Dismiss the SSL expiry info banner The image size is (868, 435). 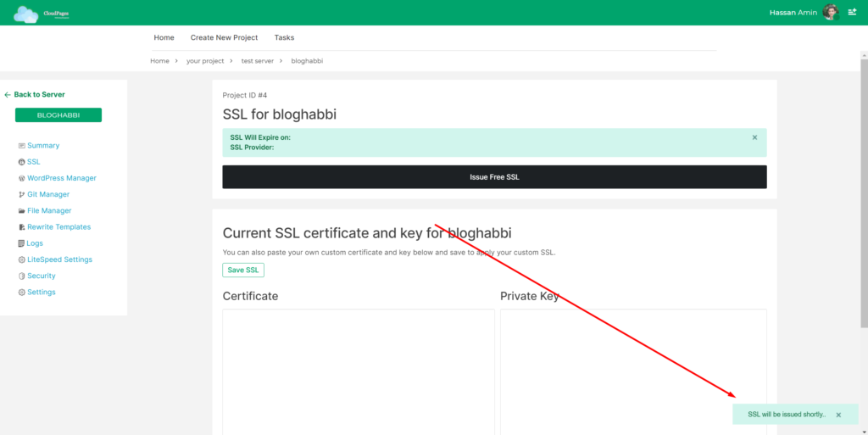click(x=754, y=137)
